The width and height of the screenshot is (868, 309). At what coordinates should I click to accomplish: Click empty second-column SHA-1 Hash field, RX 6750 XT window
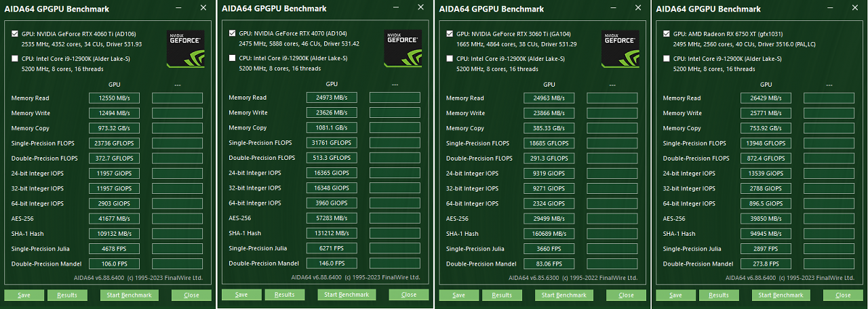pos(829,233)
